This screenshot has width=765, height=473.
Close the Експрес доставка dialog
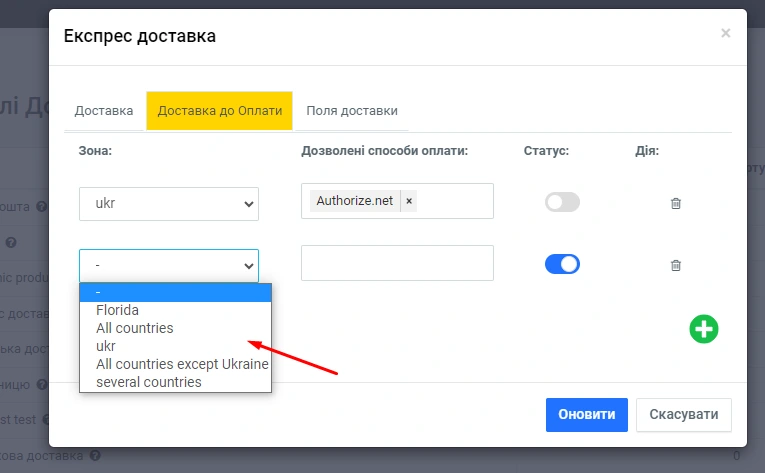coord(725,33)
